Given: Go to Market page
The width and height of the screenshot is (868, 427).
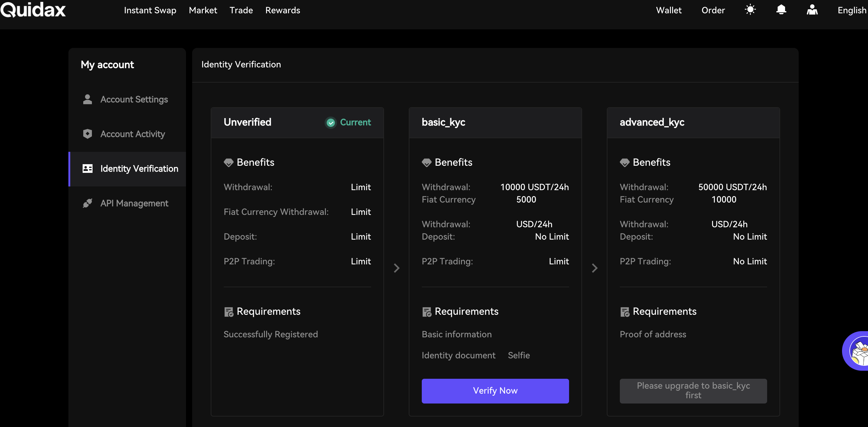Looking at the screenshot, I should pyautogui.click(x=203, y=11).
